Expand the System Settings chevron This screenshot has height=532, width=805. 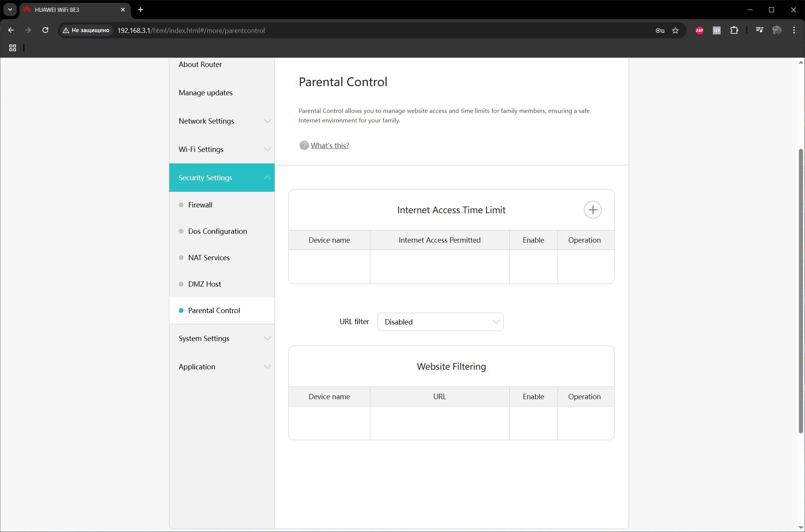(x=267, y=338)
